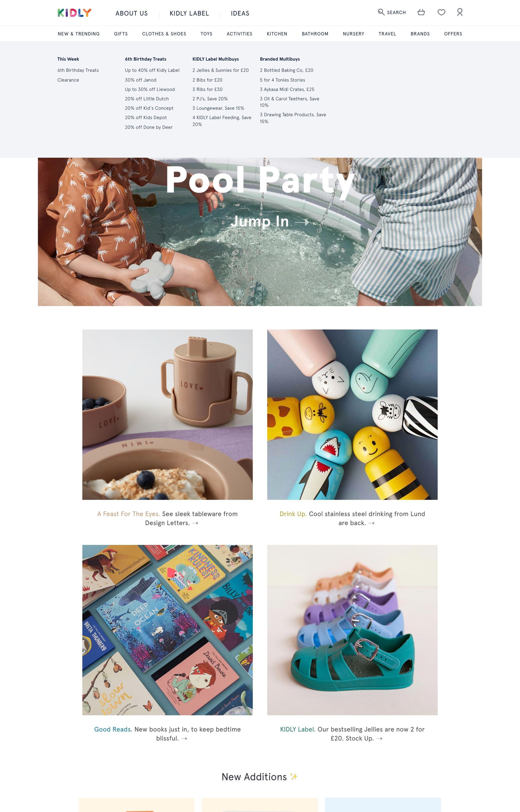Choose 5 for 4 Tonies Stories
Screen dimensions: 520x812
tap(282, 80)
